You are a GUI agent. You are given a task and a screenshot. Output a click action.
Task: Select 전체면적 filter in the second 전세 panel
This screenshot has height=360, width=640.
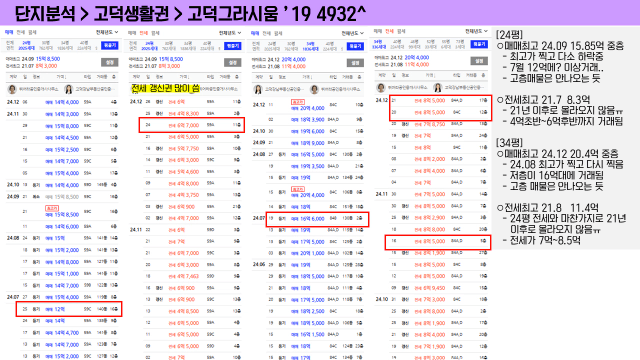point(133,46)
